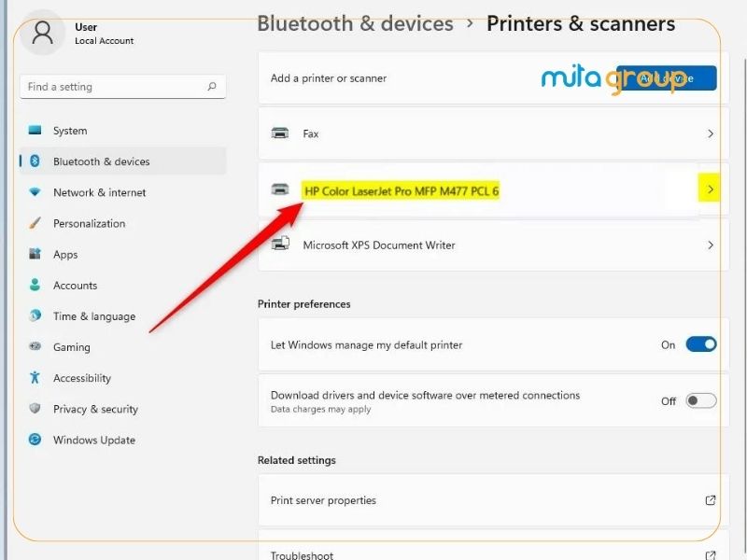The width and height of the screenshot is (747, 560).
Task: Open Windows Update page
Action: 122,440
